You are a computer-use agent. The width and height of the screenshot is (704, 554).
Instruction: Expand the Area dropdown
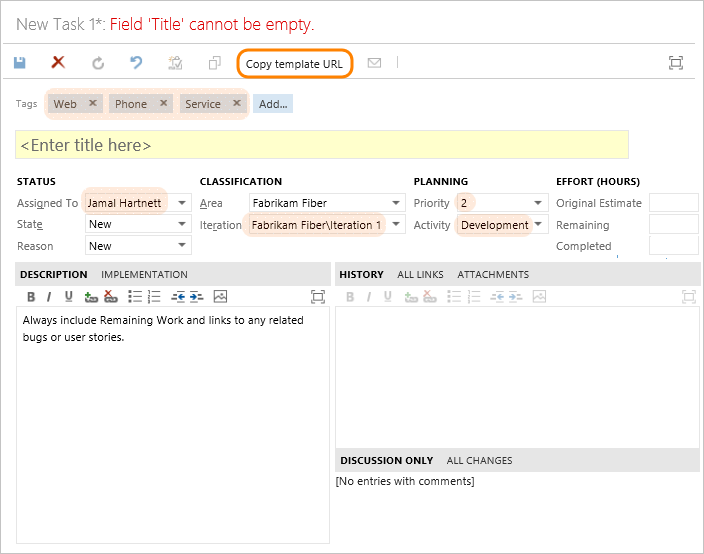pyautogui.click(x=396, y=203)
